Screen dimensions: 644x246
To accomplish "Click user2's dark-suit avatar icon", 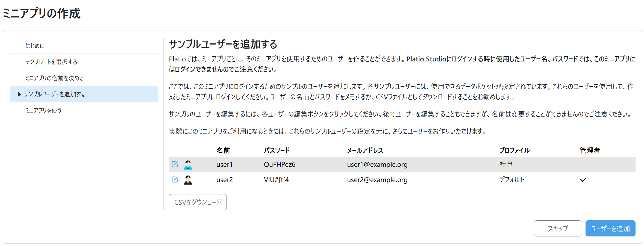I will (188, 180).
